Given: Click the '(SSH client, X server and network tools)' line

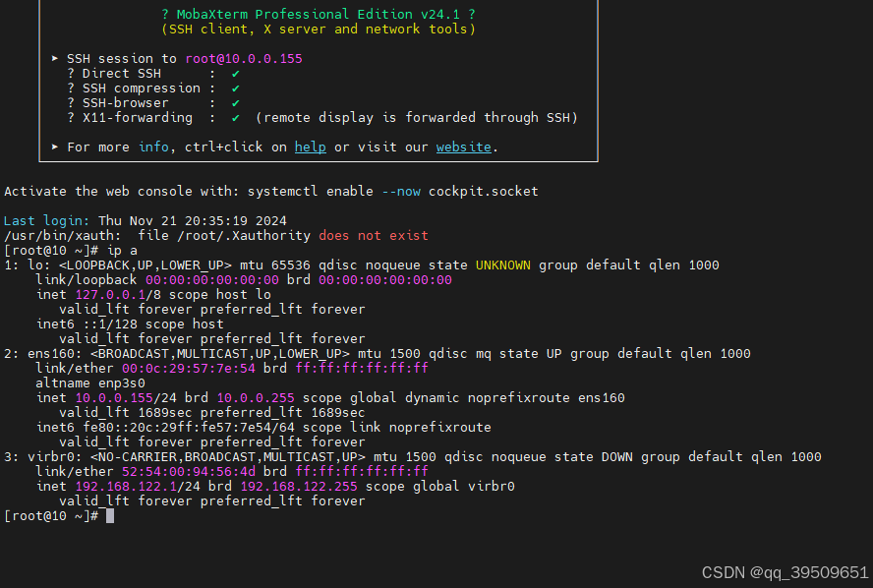Looking at the screenshot, I should point(319,29).
